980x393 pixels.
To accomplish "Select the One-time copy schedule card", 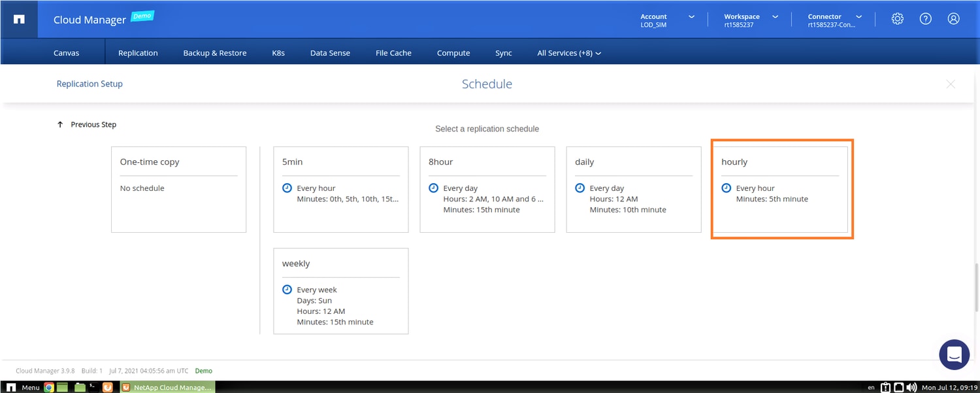I will (x=178, y=190).
